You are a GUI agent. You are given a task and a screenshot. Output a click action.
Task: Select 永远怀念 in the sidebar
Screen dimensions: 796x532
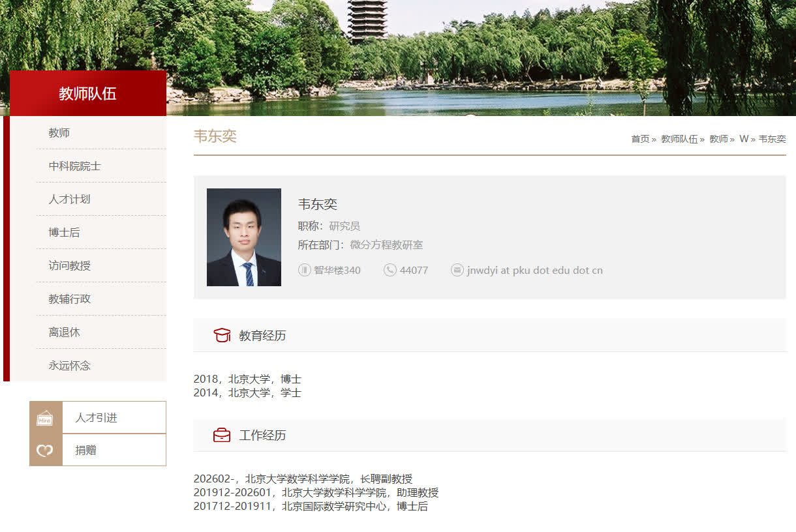(69, 366)
